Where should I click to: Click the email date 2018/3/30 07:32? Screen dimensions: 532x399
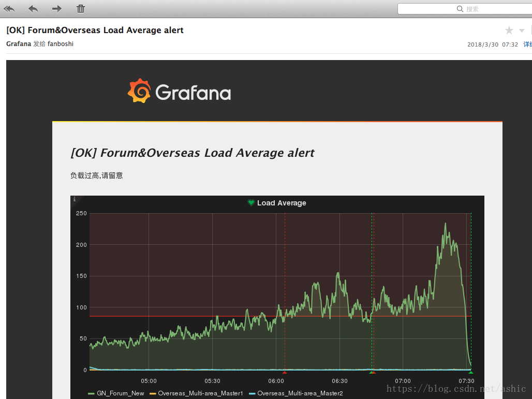(x=493, y=45)
